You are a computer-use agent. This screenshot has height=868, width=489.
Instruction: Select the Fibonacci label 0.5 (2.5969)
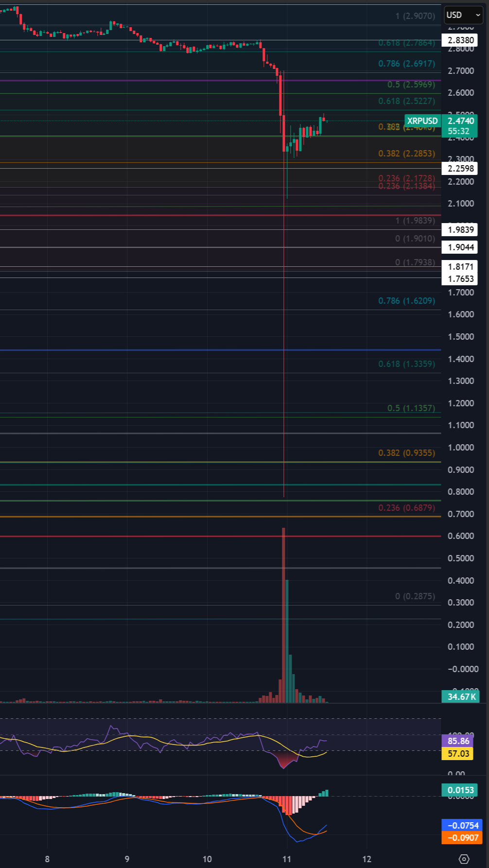point(411,85)
